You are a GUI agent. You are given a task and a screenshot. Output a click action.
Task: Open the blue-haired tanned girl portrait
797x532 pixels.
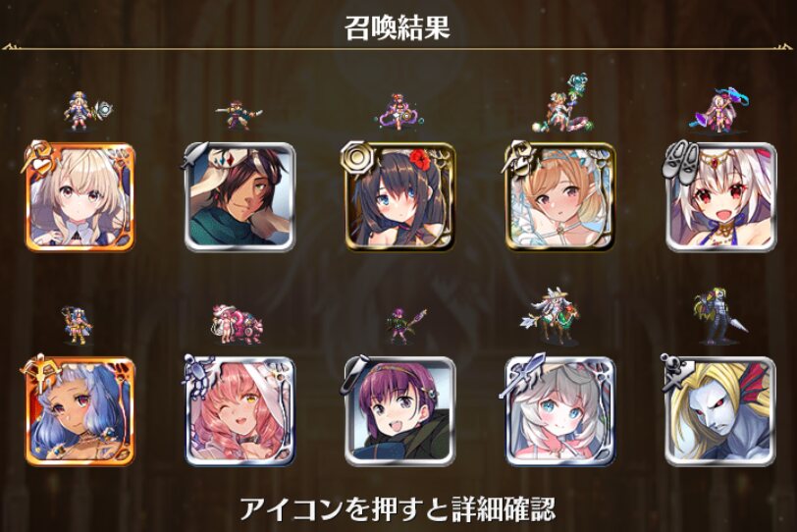coord(80,411)
